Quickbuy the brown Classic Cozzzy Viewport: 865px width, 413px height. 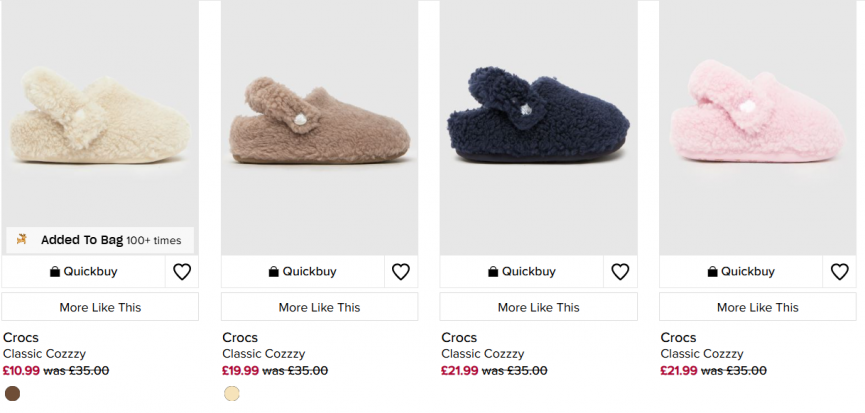[302, 272]
